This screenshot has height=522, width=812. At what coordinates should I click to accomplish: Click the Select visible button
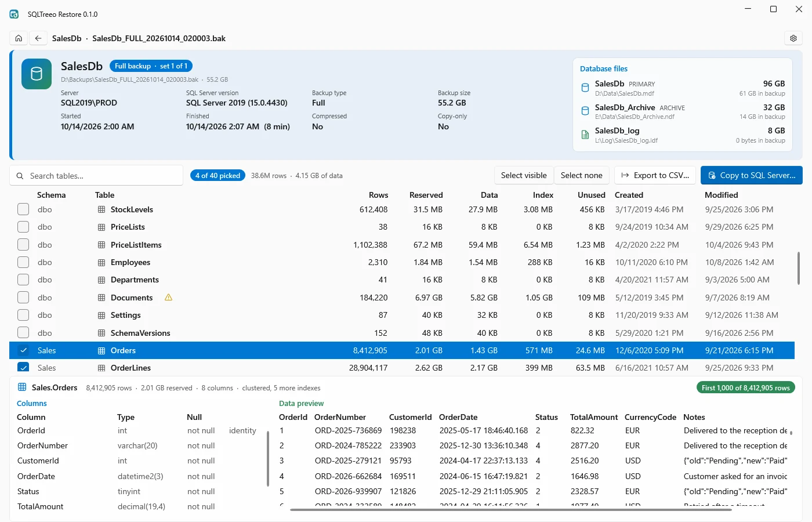(x=524, y=175)
